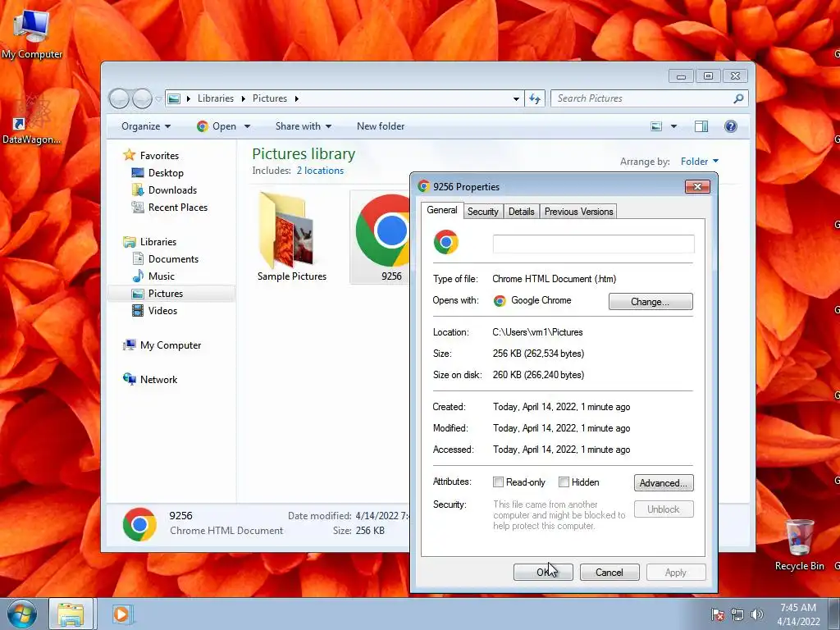Click the search magnifier in Search Pictures

(x=738, y=98)
